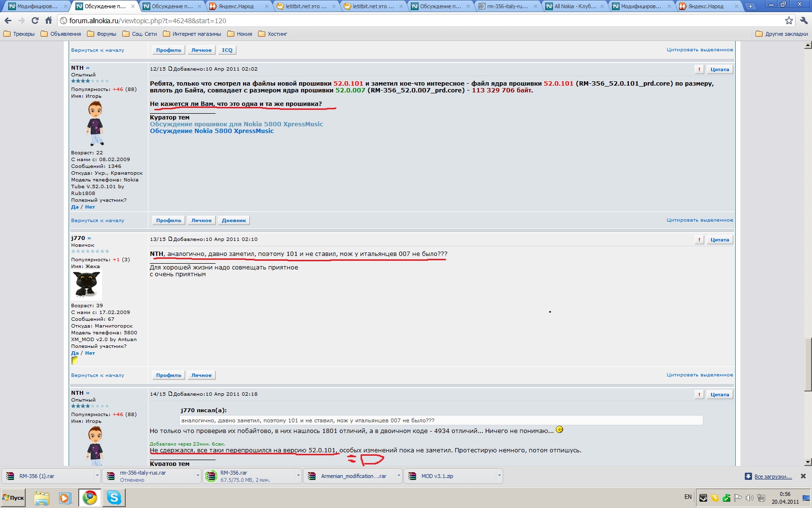Expand options arrow for RM-356 (1).rar
812x508 pixels.
coord(97,476)
